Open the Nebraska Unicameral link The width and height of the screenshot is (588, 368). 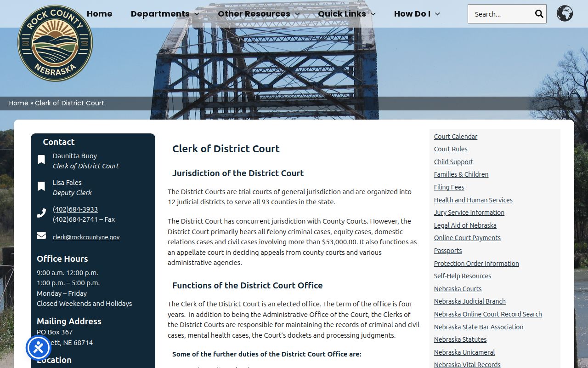tap(464, 352)
